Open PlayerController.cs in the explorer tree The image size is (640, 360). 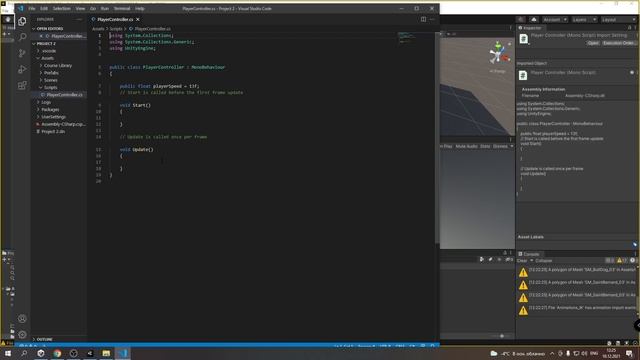tap(64, 95)
